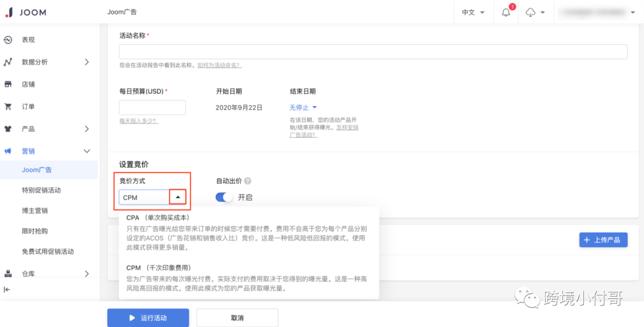The width and height of the screenshot is (644, 327).
Task: Collapse the 营销 submenu chevron
Action: pyautogui.click(x=86, y=151)
